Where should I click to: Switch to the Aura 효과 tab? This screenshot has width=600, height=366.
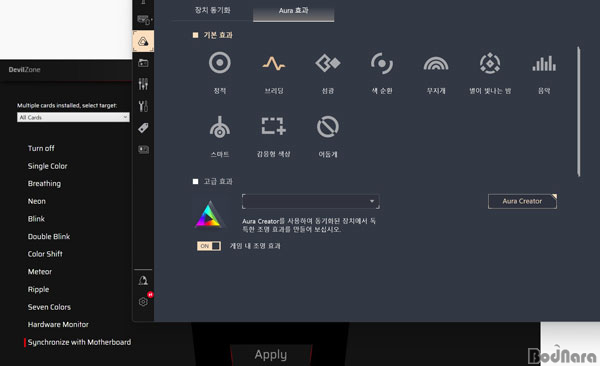coord(293,10)
